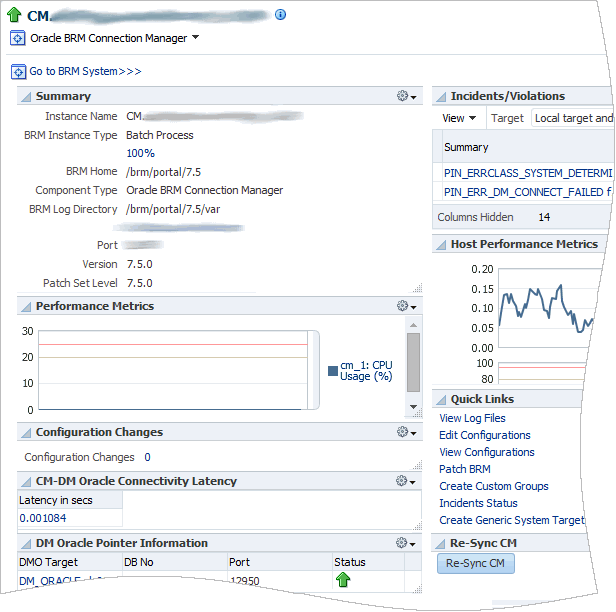The height and width of the screenshot is (612, 616).
Task: Open the Incidents Status quick link
Action: tap(478, 503)
